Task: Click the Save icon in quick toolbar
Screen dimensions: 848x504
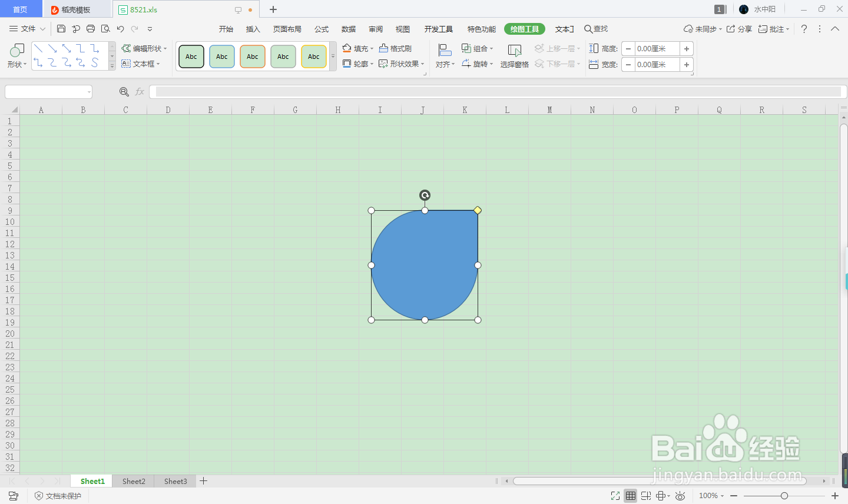Action: [x=61, y=29]
